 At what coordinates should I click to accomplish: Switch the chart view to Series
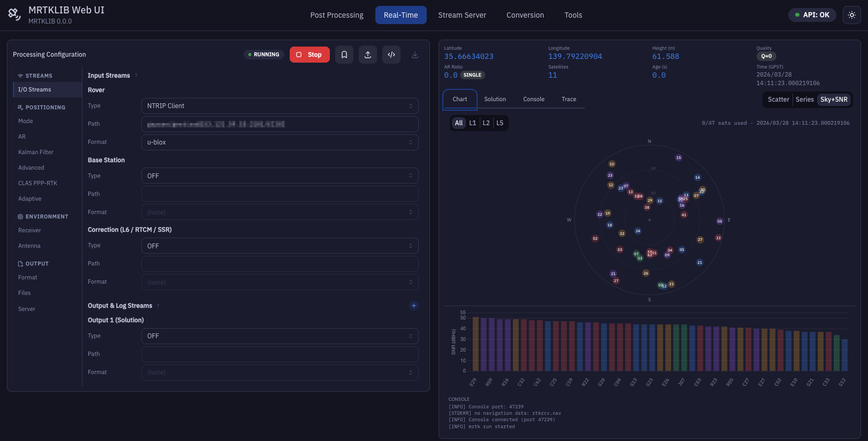tap(804, 100)
